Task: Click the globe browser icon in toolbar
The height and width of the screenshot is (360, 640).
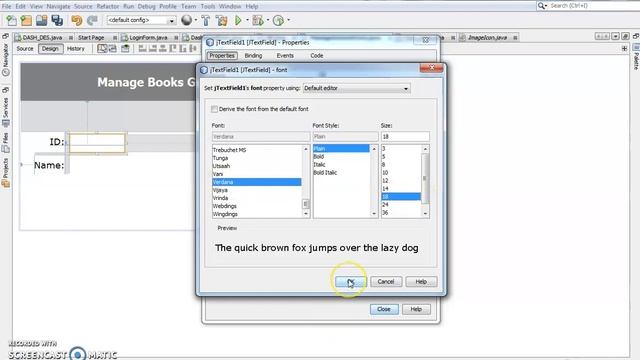Action: [187, 20]
